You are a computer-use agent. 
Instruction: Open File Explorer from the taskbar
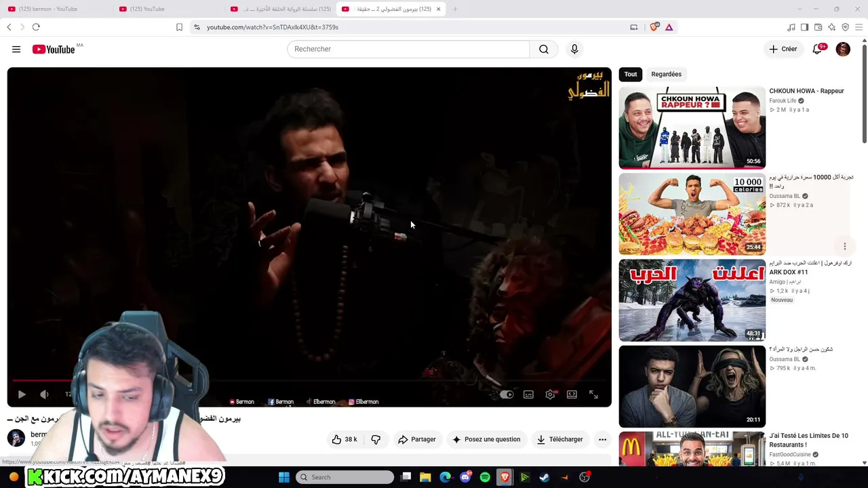tap(425, 477)
